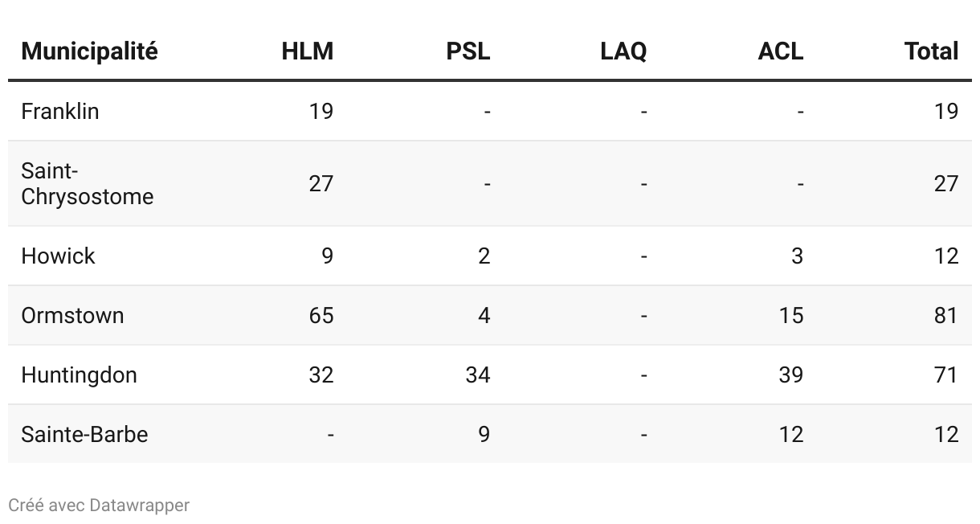
Task: Select the ACL column header
Action: coord(780,51)
